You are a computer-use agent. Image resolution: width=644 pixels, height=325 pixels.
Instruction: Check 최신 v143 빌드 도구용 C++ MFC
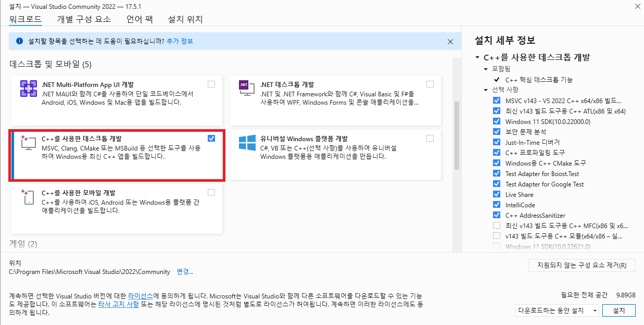tap(497, 226)
